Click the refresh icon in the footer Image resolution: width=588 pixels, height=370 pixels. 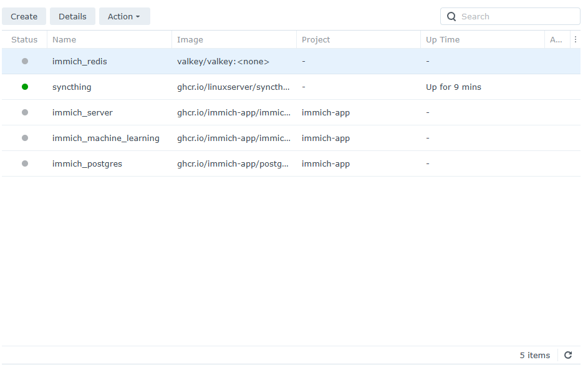click(x=568, y=355)
